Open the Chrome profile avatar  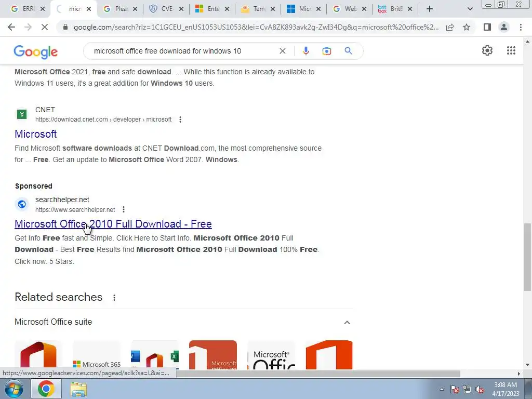pos(504,27)
